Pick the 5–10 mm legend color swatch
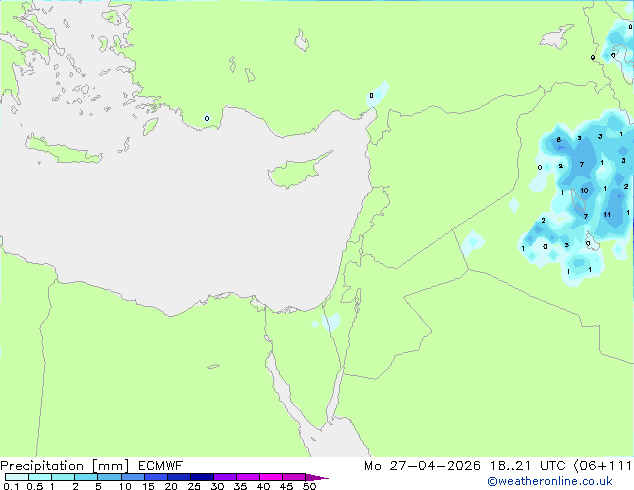This screenshot has height=490, width=634. click(x=109, y=477)
